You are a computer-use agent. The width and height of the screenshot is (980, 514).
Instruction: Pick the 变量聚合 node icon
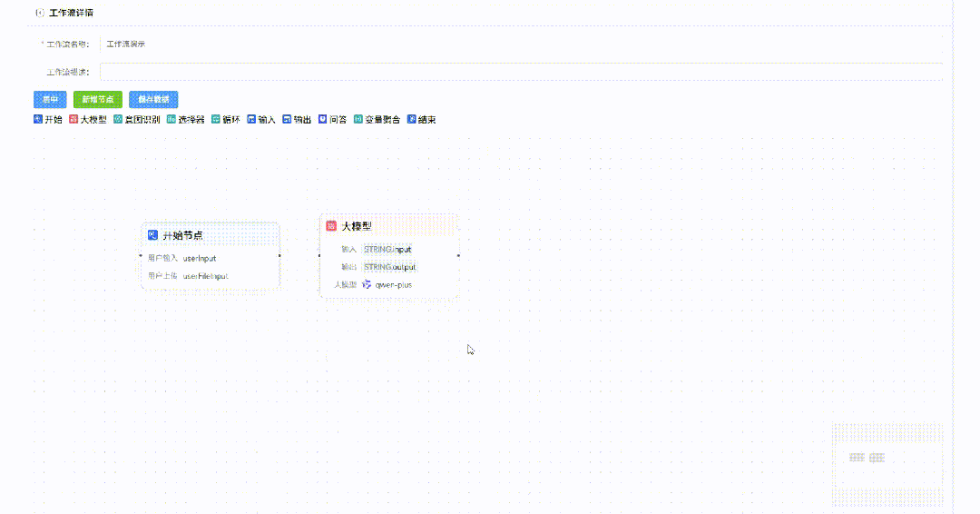(358, 119)
